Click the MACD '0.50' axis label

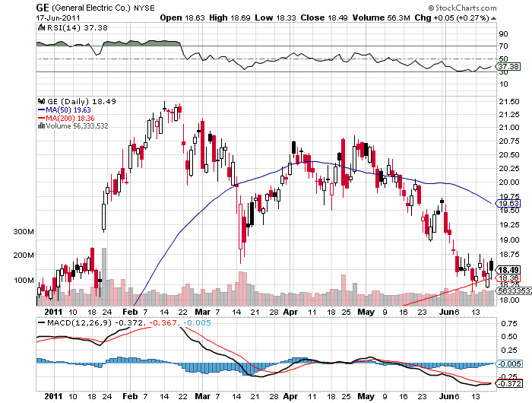509,336
